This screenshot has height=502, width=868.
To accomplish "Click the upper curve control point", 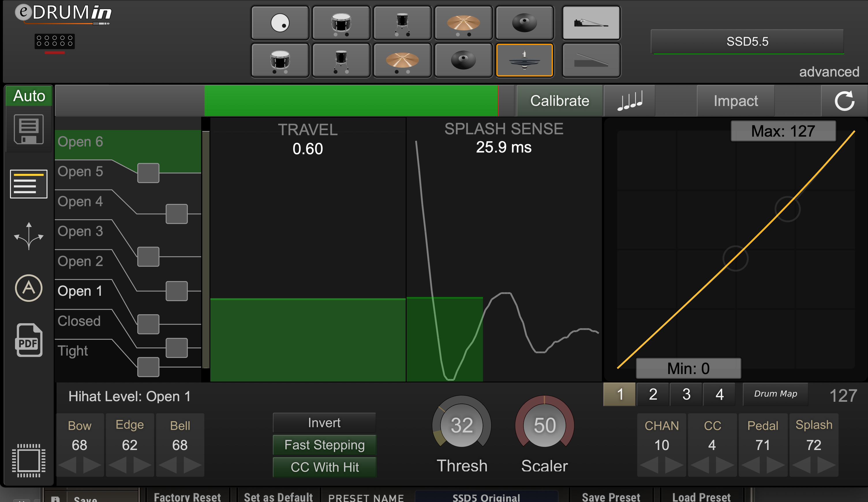I will [x=787, y=209].
